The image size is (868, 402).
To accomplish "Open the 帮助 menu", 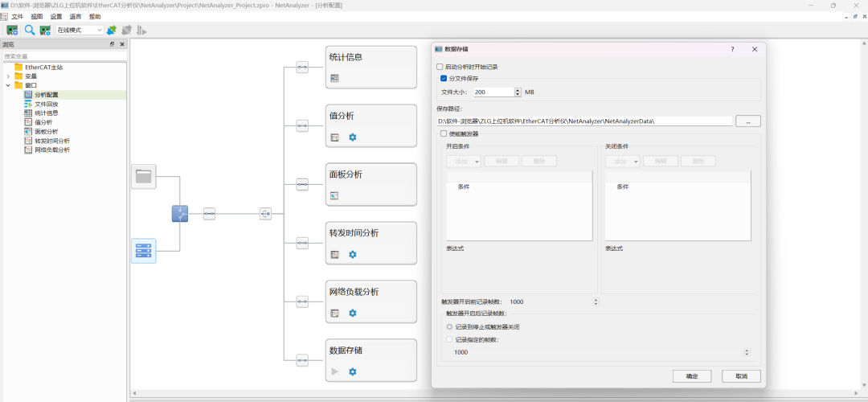I will tap(95, 17).
